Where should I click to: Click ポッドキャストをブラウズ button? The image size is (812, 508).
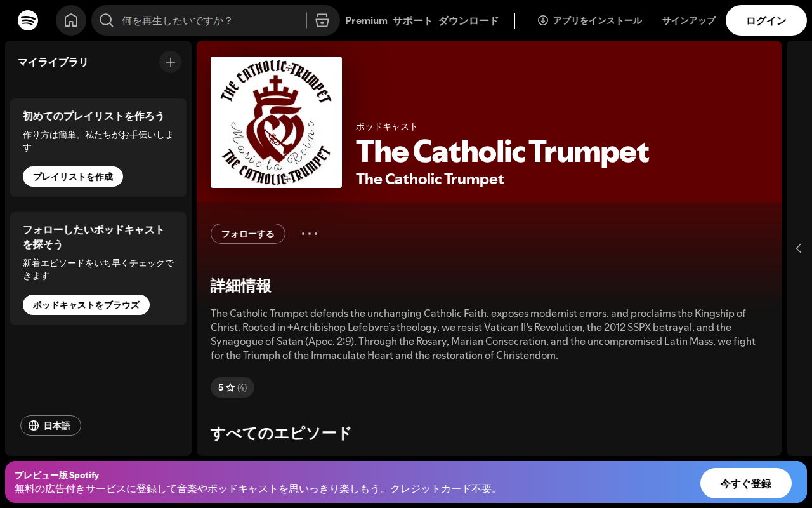point(86,305)
